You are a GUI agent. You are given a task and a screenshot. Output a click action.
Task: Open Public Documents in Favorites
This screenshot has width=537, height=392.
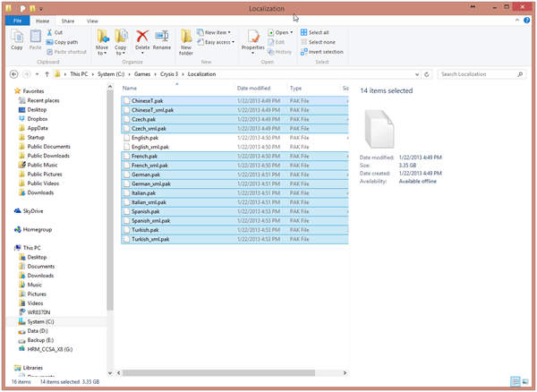[x=45, y=146]
